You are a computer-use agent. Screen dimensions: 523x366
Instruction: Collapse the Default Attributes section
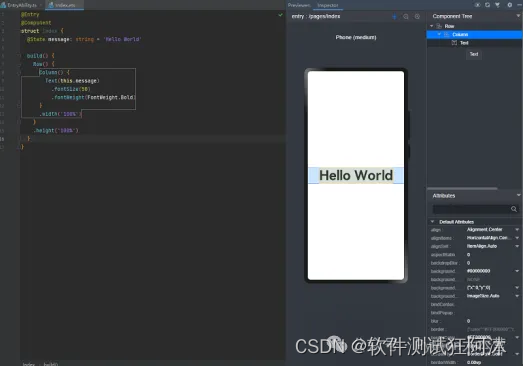click(x=432, y=222)
